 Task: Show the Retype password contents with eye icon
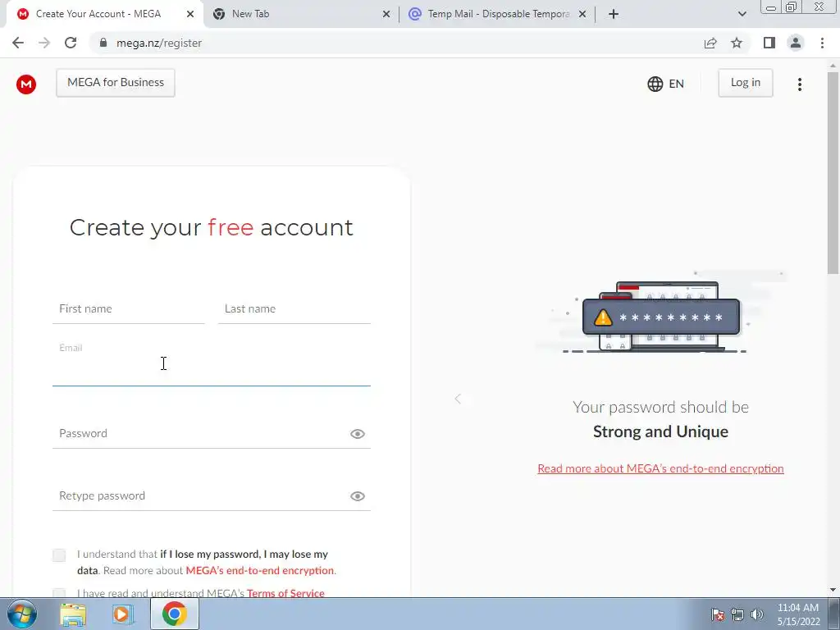click(x=358, y=496)
